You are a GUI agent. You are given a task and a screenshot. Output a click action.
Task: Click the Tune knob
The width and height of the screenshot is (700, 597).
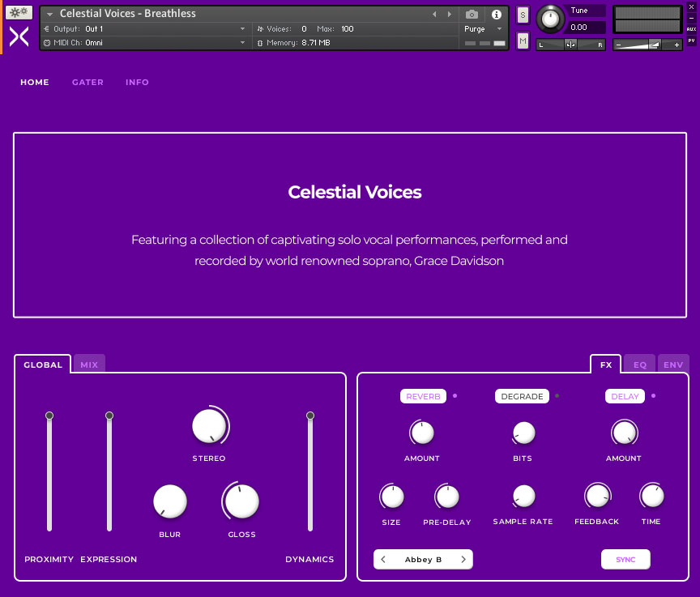coord(550,19)
